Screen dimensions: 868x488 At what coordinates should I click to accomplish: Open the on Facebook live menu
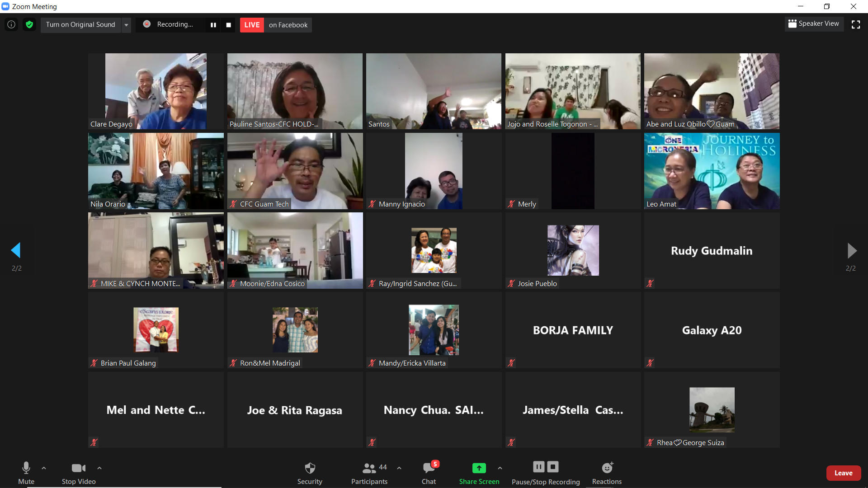288,25
